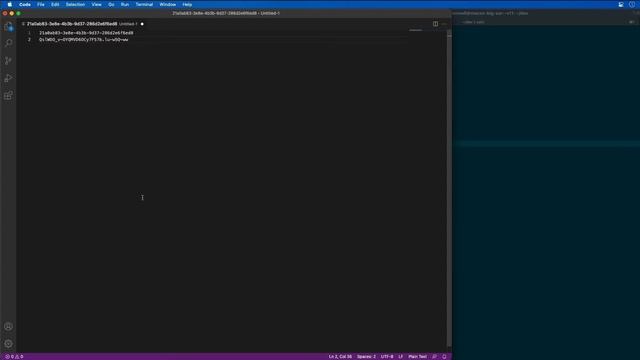
Task: Change indentation via Spaces: 2
Action: click(366, 357)
